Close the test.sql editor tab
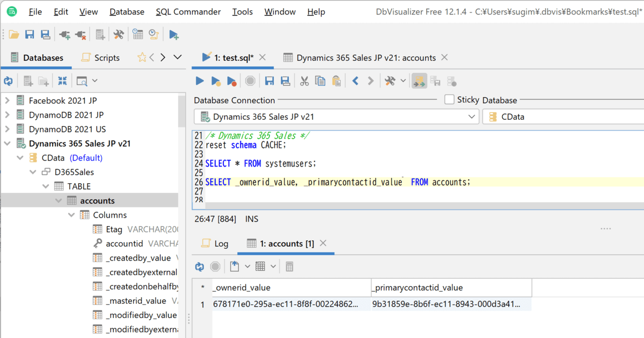 coord(262,57)
